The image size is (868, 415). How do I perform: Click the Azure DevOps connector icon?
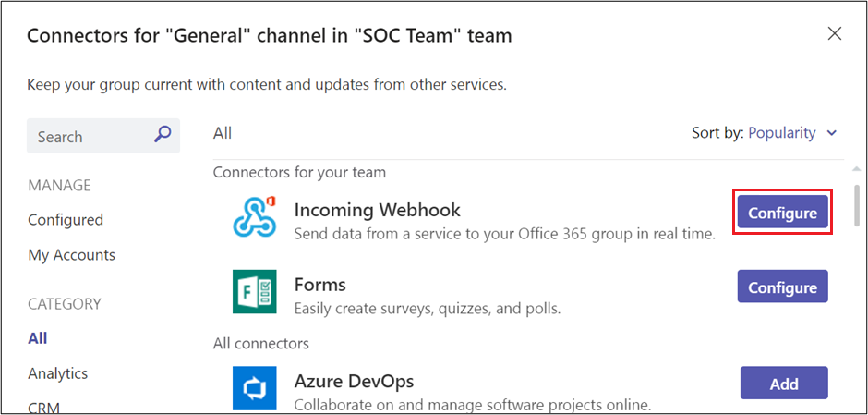[x=254, y=388]
